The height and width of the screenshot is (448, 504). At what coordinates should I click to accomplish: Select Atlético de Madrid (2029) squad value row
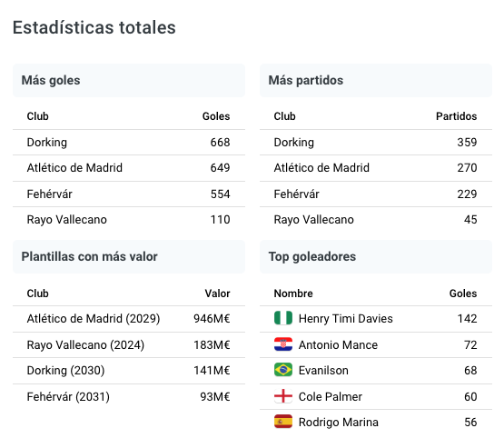coord(129,319)
